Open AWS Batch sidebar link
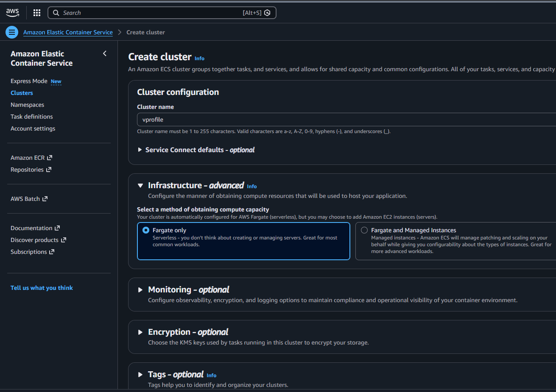Image resolution: width=556 pixels, height=392 pixels. (x=25, y=199)
